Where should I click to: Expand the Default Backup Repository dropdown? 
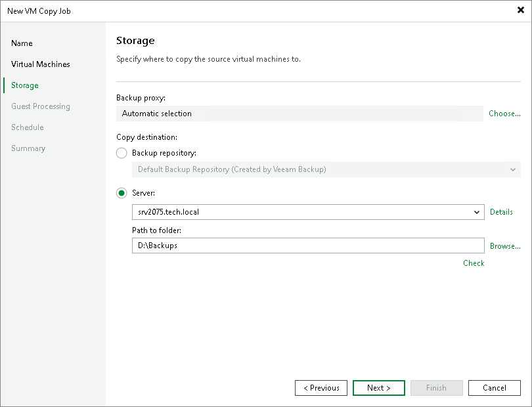tap(513, 169)
